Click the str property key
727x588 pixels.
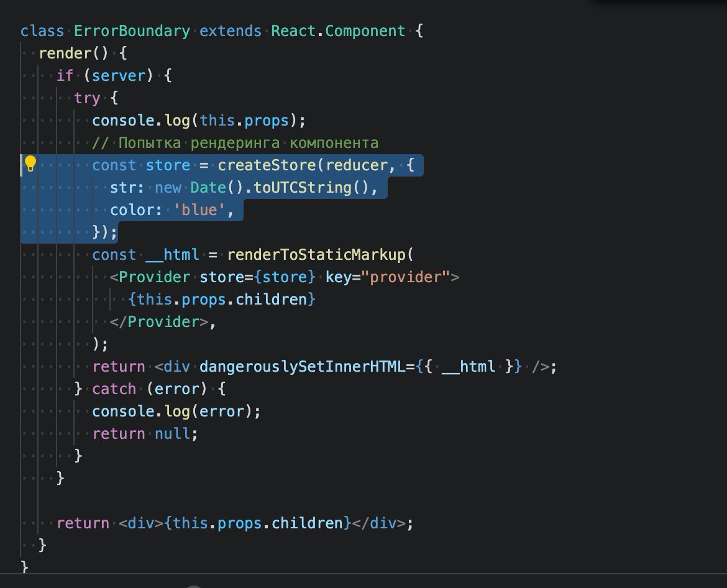pos(123,187)
